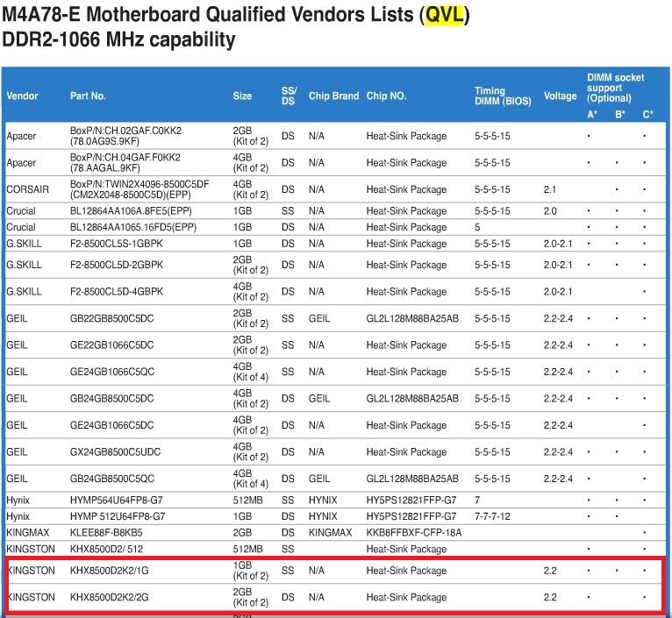
Task: Click the 2.2 voltage in KHX8500D2K2/2G row
Action: (550, 598)
